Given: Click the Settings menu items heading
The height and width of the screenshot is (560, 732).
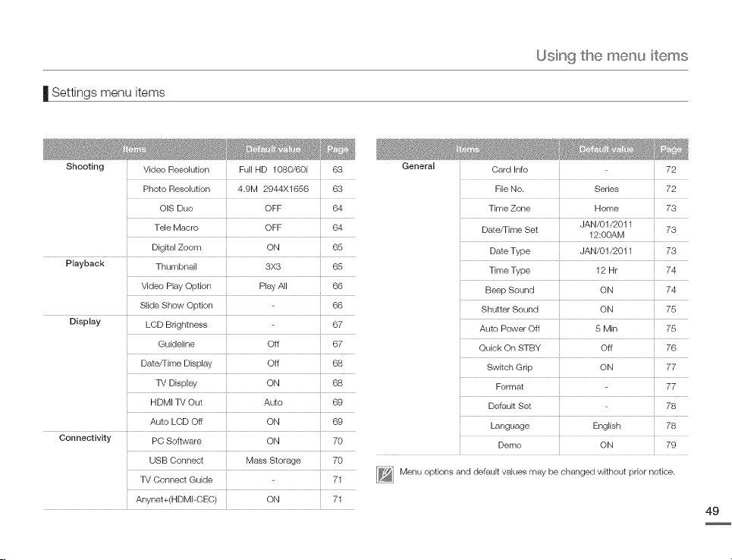Looking at the screenshot, I should click(x=108, y=93).
